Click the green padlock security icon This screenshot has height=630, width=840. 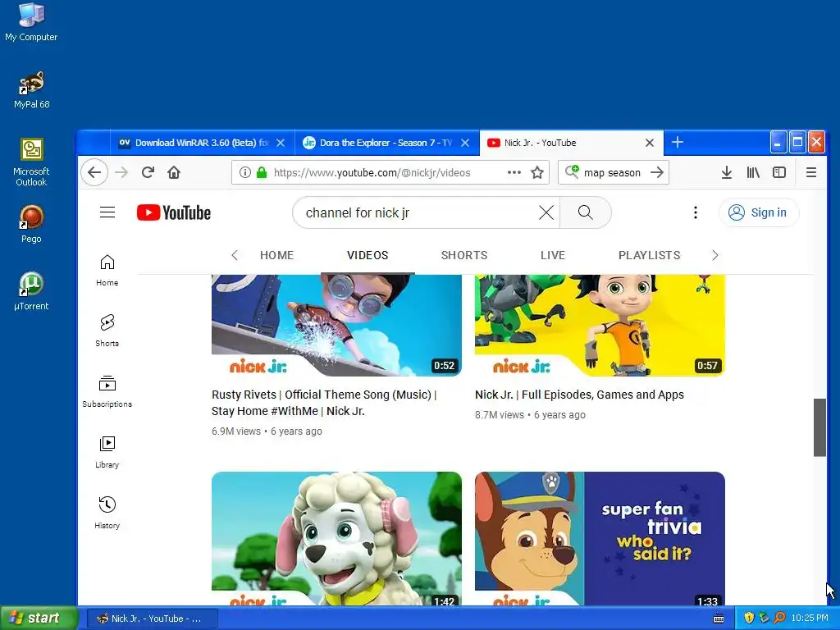tap(262, 172)
